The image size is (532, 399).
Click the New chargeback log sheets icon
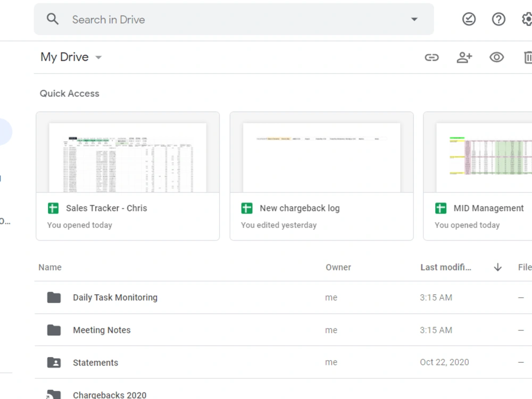point(247,208)
